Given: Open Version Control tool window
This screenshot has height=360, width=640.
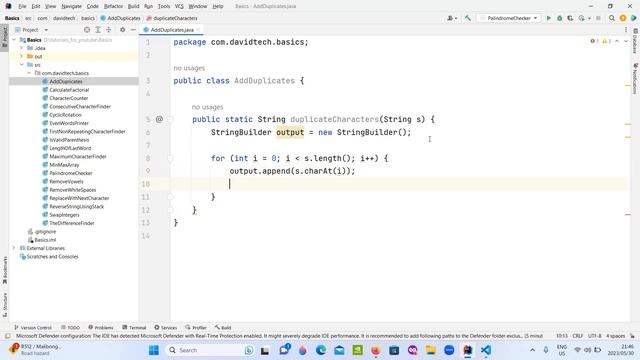Looking at the screenshot, I should [33, 327].
